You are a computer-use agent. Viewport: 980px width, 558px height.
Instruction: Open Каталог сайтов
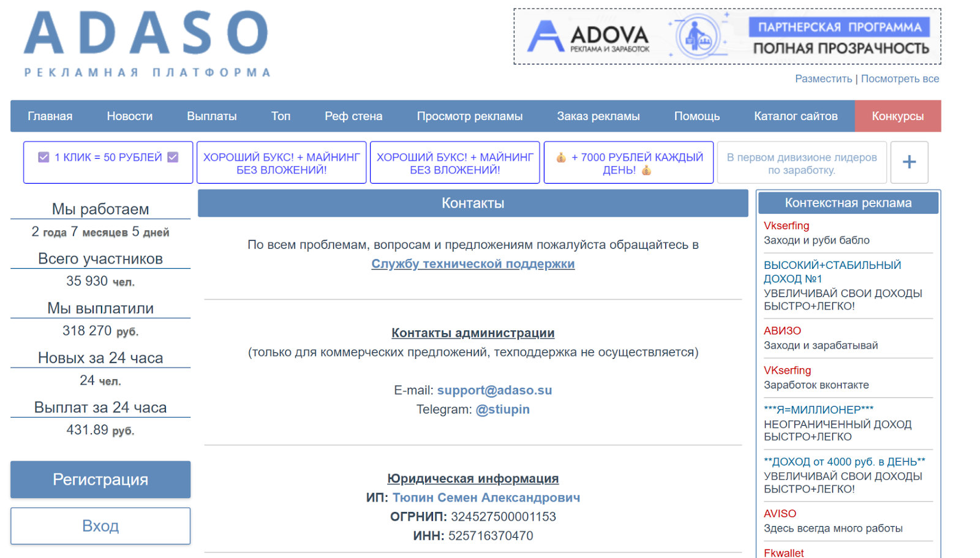click(x=796, y=116)
